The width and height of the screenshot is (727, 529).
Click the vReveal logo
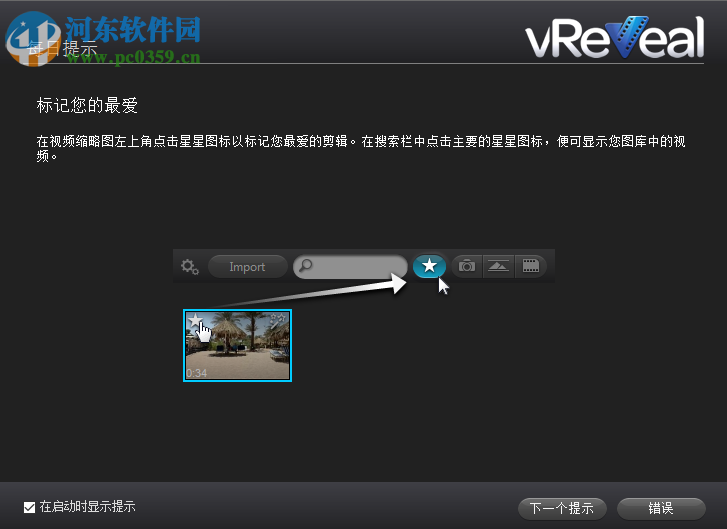point(614,37)
